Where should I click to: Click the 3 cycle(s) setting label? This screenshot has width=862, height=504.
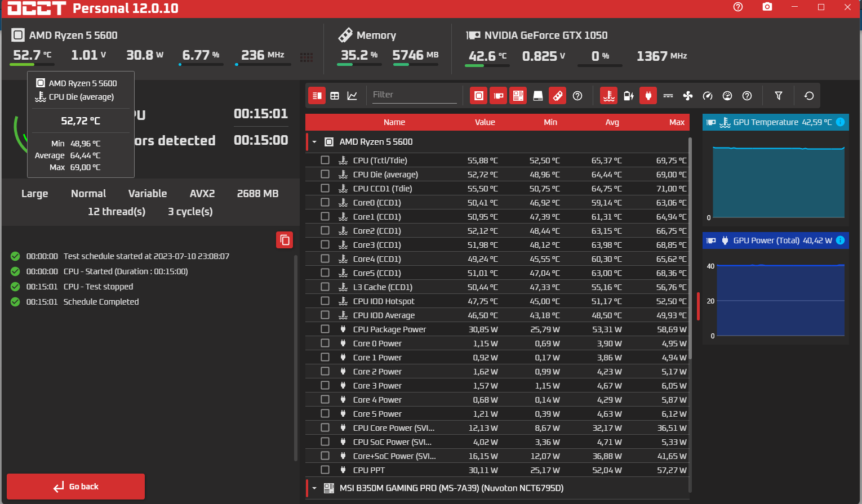pyautogui.click(x=190, y=212)
